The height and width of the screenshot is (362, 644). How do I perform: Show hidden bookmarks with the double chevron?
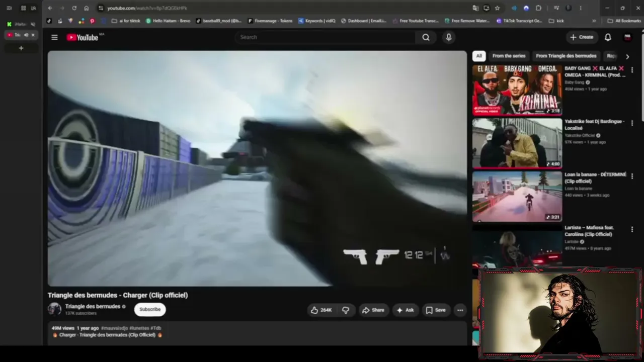pos(594,21)
